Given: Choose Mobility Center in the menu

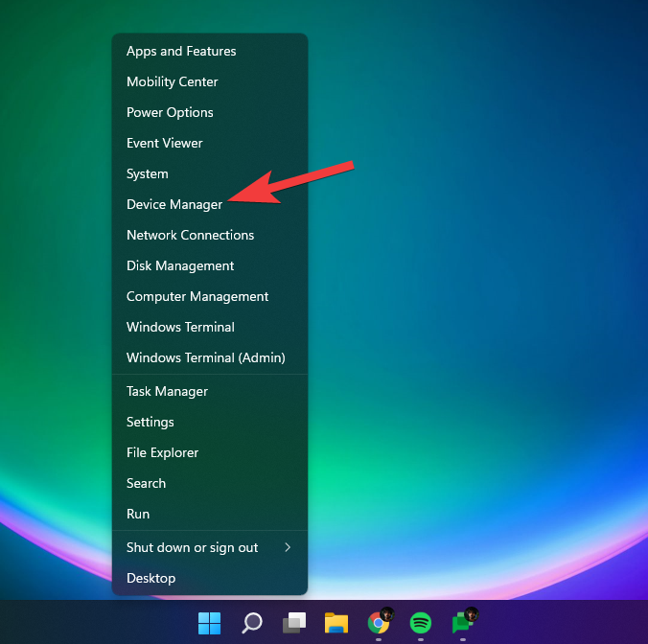Looking at the screenshot, I should pos(173,81).
